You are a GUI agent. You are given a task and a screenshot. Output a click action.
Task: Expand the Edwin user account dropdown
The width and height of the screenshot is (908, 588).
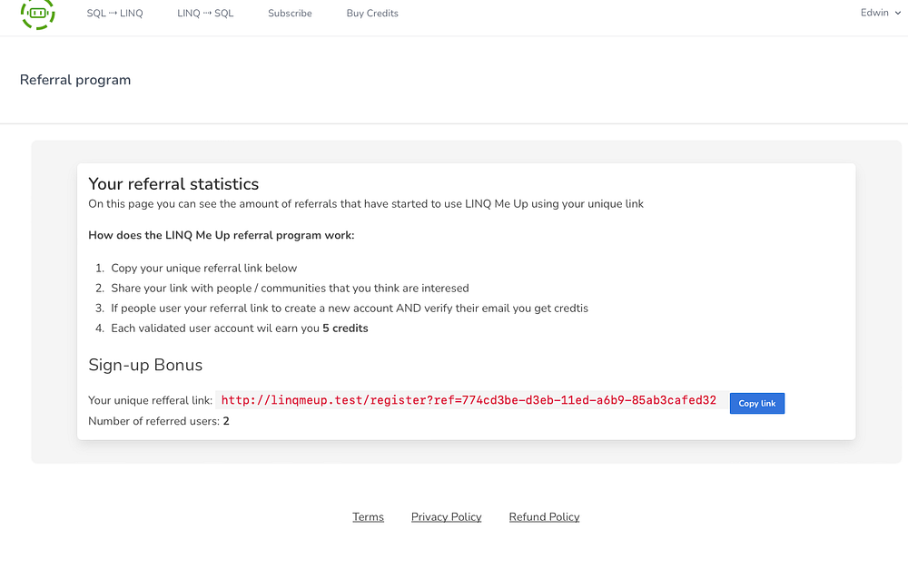click(878, 13)
